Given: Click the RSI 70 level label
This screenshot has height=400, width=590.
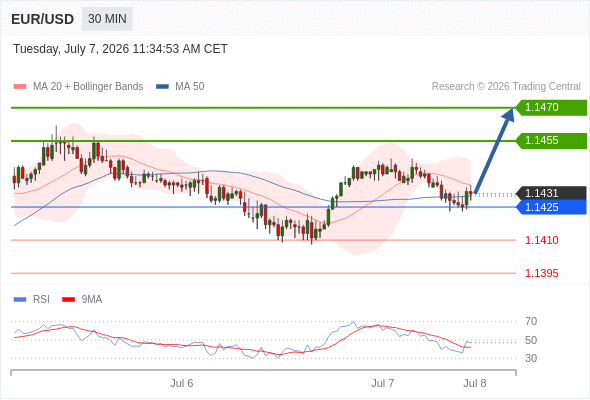Looking at the screenshot, I should point(531,321).
